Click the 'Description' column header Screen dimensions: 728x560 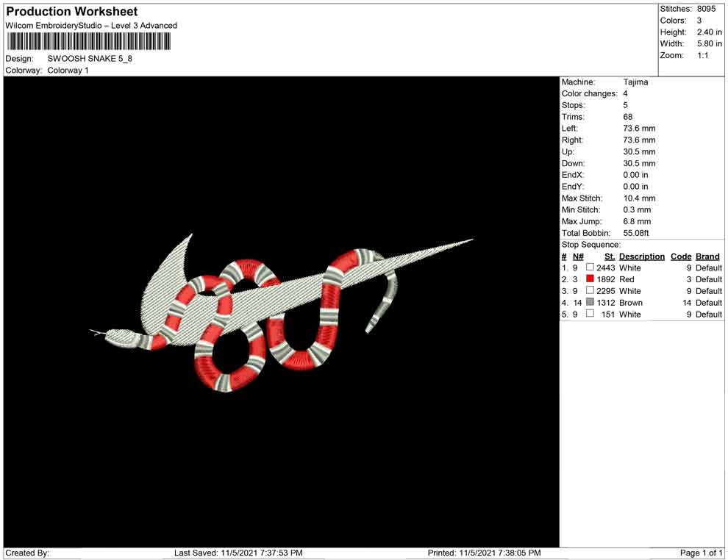pos(642,256)
